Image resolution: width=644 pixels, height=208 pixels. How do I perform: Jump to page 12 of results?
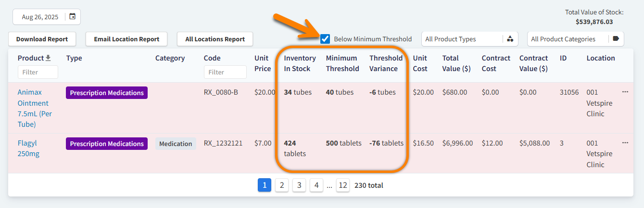click(342, 185)
